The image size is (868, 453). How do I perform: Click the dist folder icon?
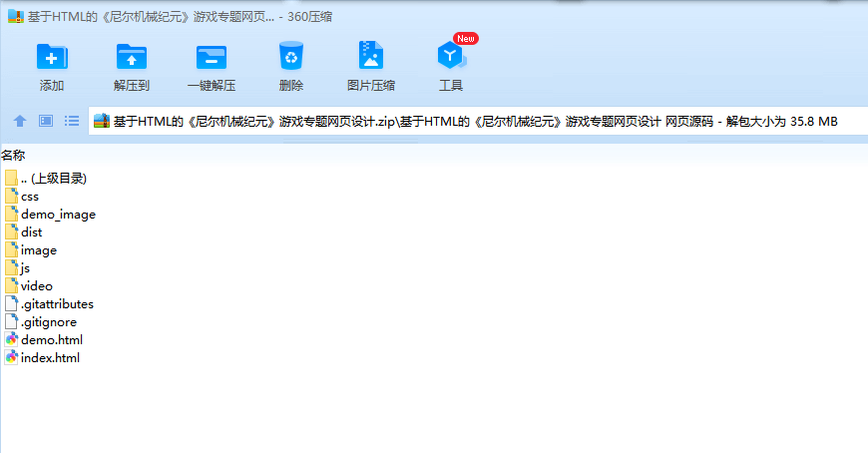pyautogui.click(x=11, y=232)
